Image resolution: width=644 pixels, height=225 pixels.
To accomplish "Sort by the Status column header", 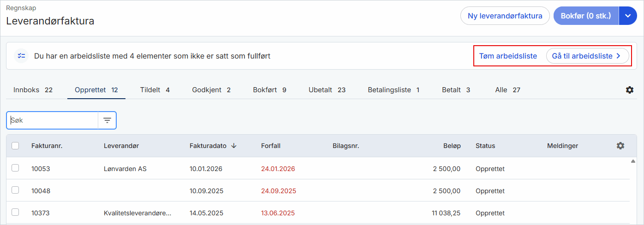I will click(485, 146).
